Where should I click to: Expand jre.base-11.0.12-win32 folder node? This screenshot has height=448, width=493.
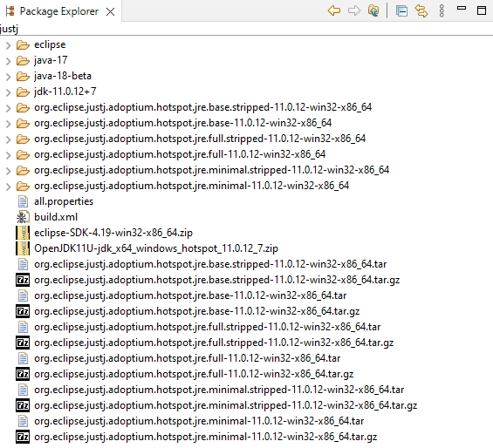click(x=9, y=124)
